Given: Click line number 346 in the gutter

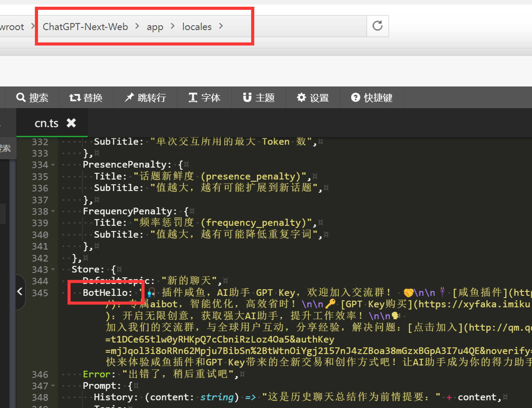Looking at the screenshot, I should coord(40,374).
